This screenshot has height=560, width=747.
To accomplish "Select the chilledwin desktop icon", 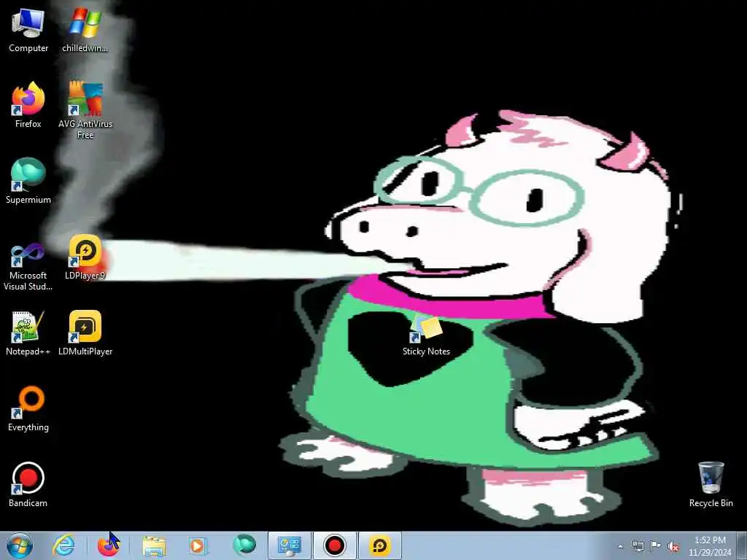I will [x=85, y=29].
